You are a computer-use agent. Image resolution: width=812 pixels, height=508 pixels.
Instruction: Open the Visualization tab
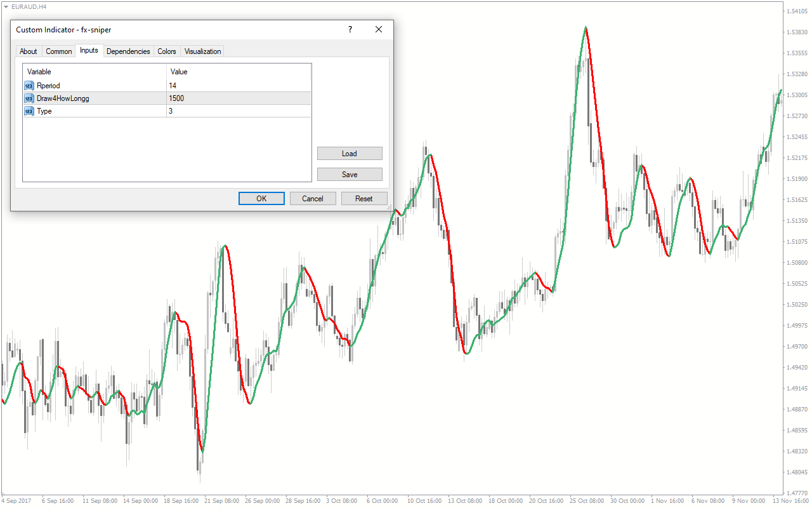click(x=202, y=51)
